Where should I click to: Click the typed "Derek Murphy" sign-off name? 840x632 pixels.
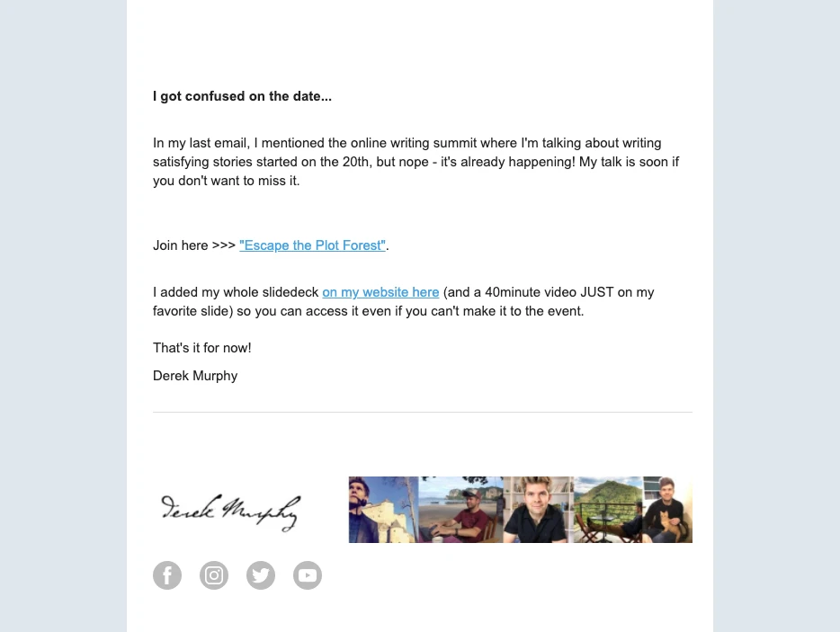pos(195,376)
